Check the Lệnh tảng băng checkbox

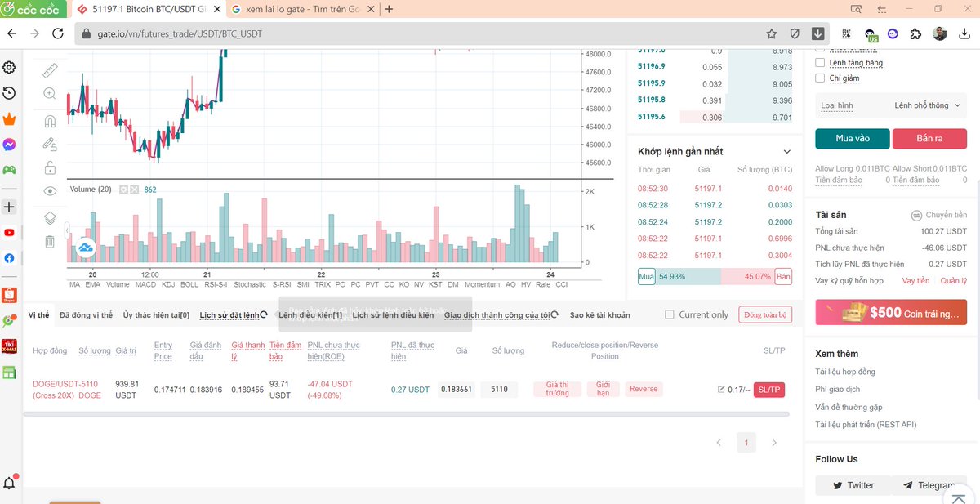pyautogui.click(x=821, y=63)
